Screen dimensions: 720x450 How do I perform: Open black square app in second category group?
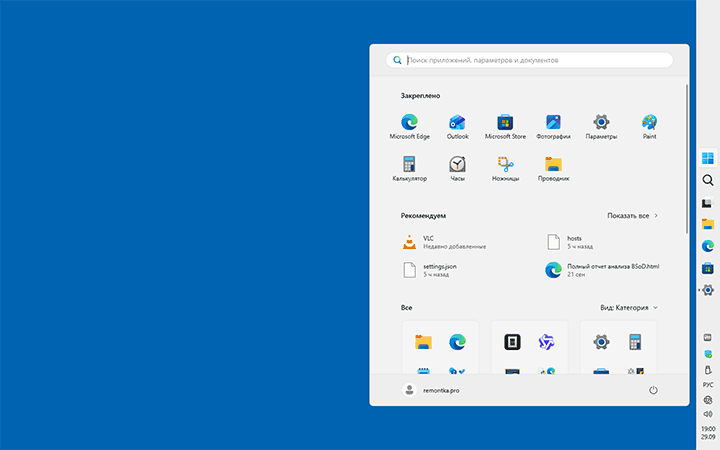(512, 342)
